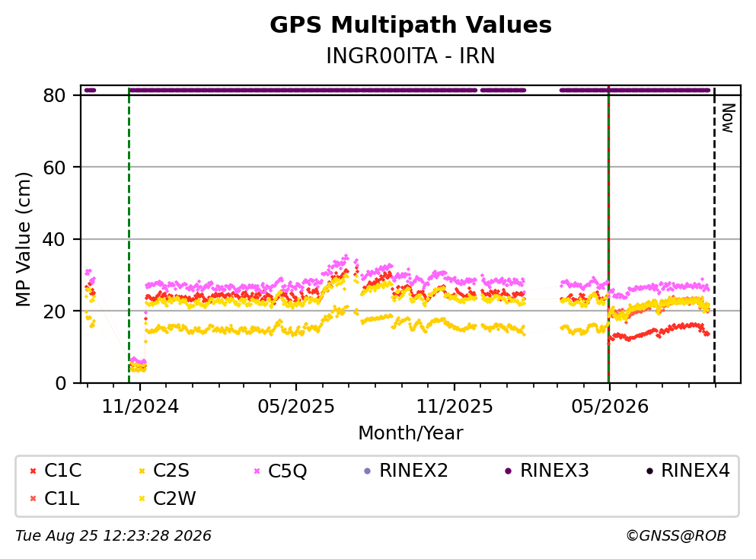Click the C5Q legend entry
This screenshot has width=756, height=559.
pyautogui.click(x=280, y=471)
